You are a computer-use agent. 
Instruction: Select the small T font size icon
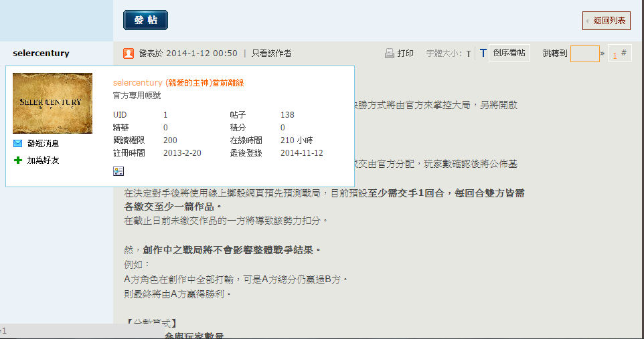[x=469, y=54]
